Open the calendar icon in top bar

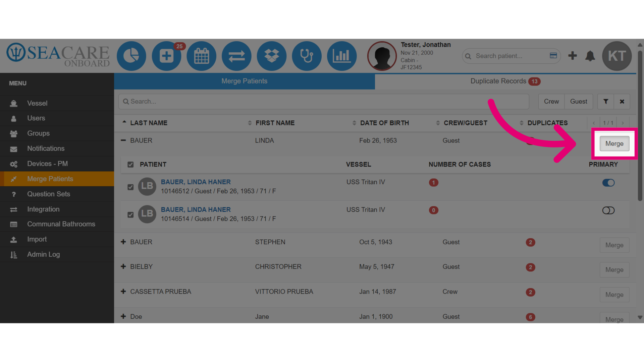[x=201, y=56]
